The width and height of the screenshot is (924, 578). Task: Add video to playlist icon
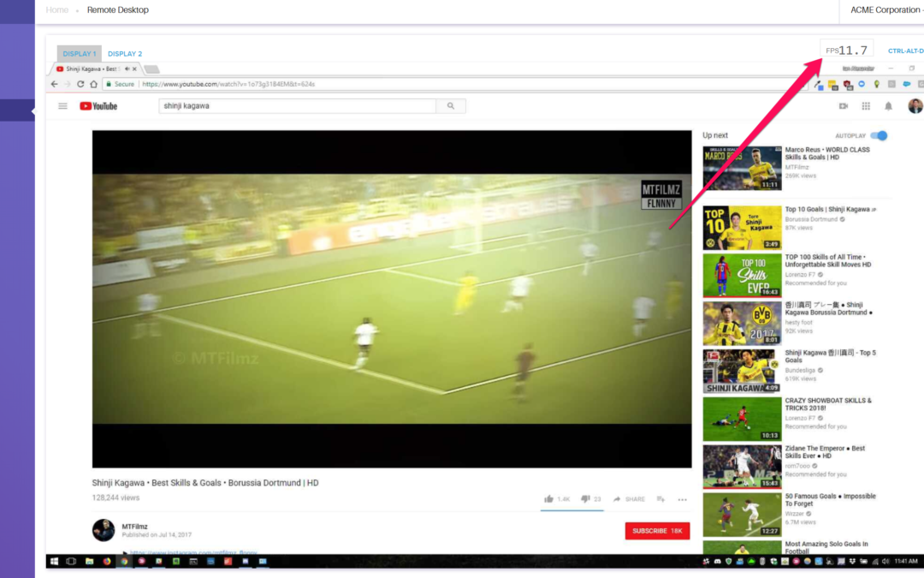click(x=660, y=499)
